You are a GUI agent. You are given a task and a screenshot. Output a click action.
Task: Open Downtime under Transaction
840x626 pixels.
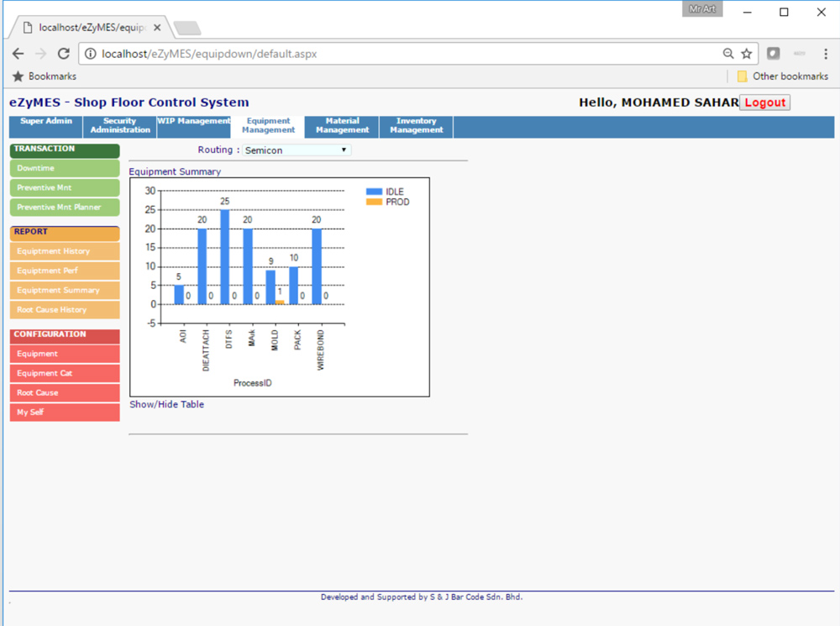coord(65,169)
